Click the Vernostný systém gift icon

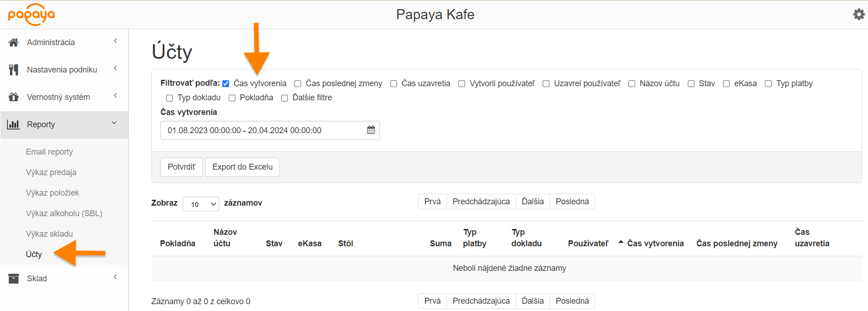point(14,97)
